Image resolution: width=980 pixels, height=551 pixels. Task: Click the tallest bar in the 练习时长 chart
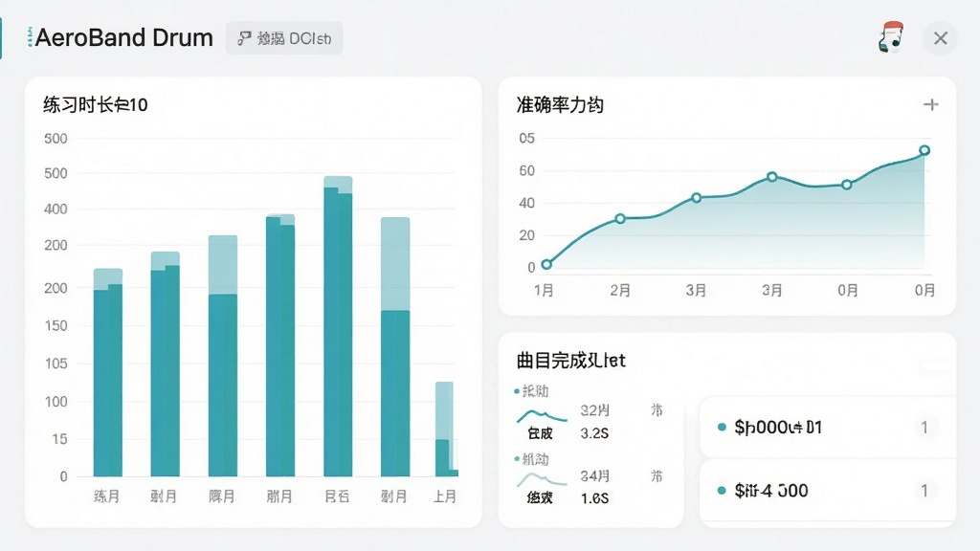click(338, 326)
